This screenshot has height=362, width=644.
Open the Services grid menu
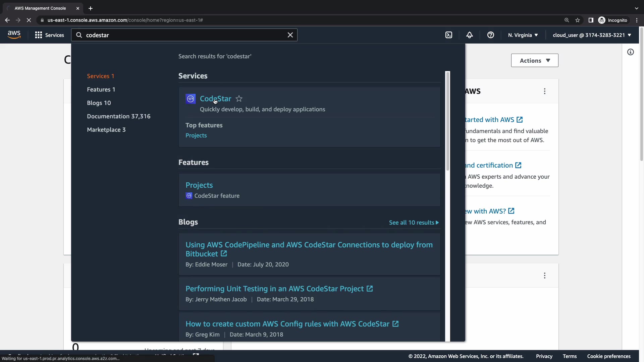click(x=49, y=35)
